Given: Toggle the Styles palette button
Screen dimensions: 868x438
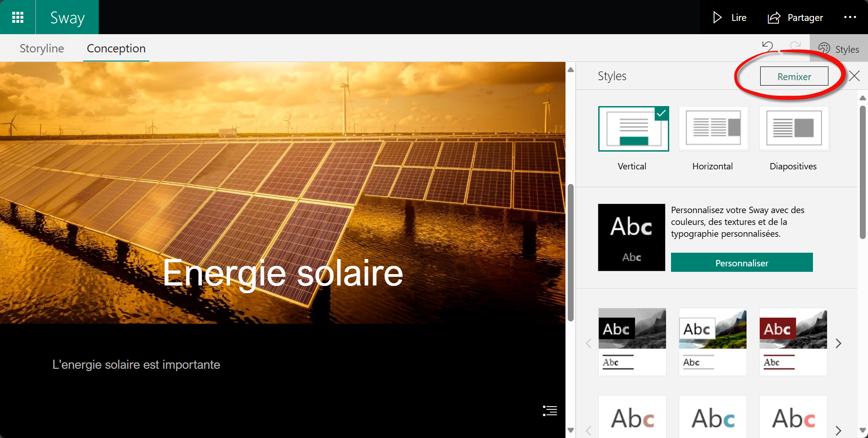Looking at the screenshot, I should 838,49.
